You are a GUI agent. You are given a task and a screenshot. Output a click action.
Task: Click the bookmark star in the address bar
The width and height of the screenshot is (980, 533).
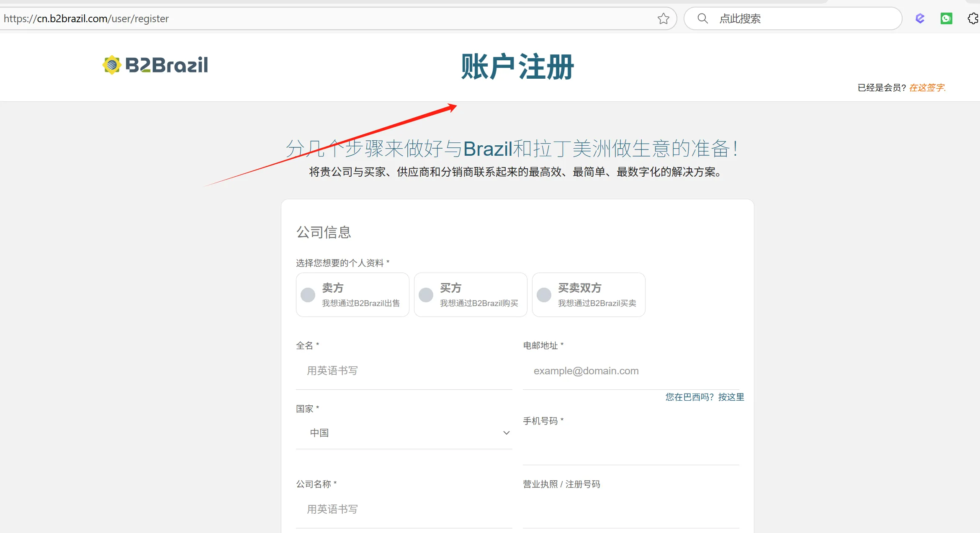(663, 18)
